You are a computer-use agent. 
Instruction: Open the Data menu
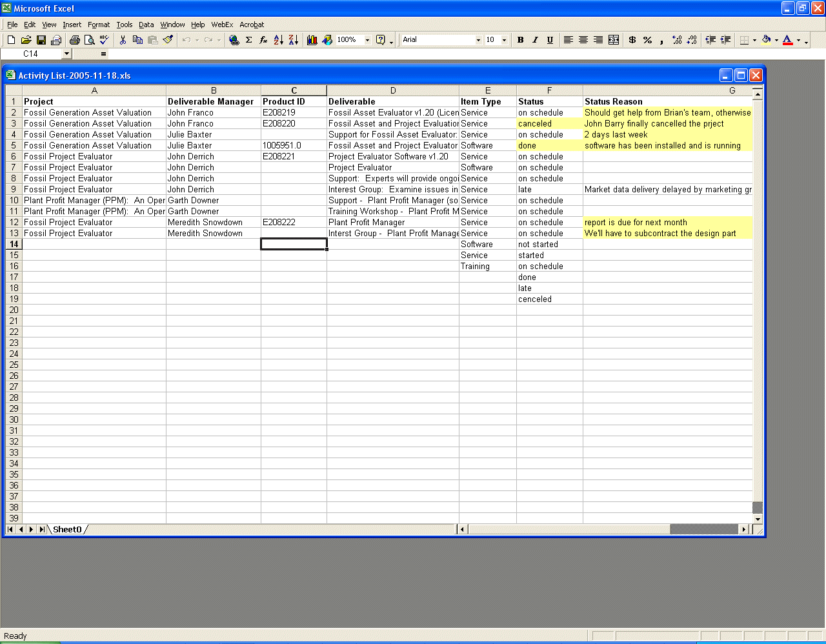[146, 25]
